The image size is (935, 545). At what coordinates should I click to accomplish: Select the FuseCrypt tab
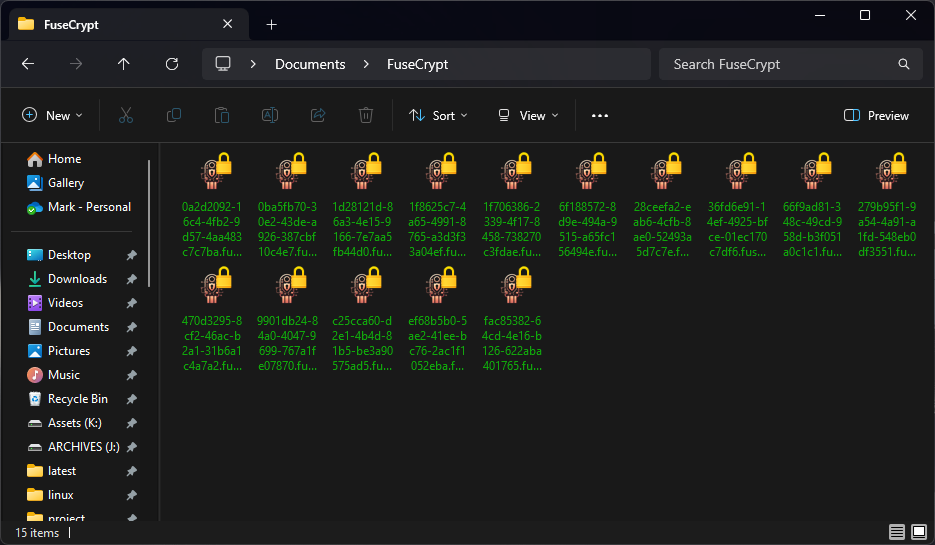click(x=128, y=24)
